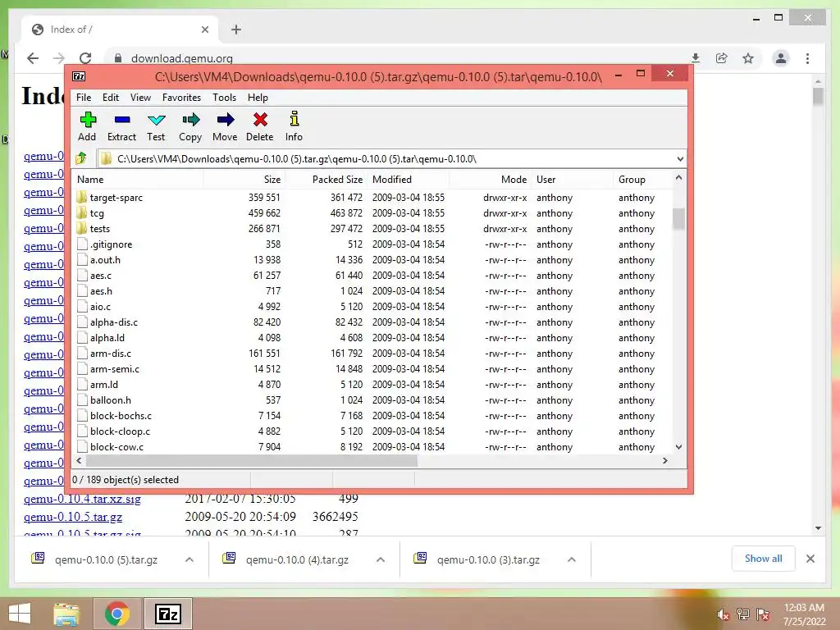Open the Windows Start button
840x630 pixels.
tap(20, 614)
